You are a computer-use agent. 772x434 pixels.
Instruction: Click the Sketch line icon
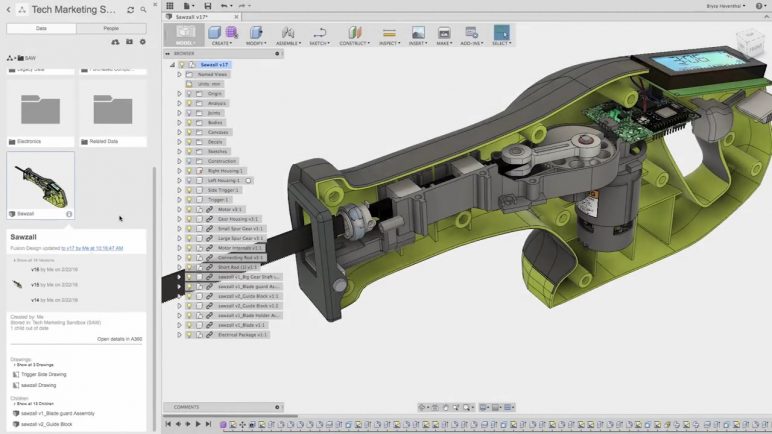tap(320, 33)
